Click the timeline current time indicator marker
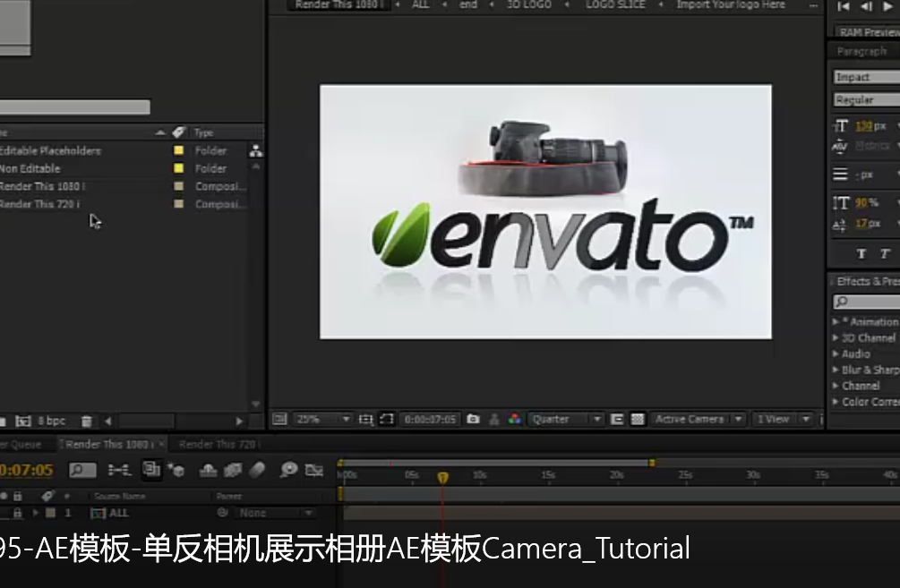 [442, 477]
